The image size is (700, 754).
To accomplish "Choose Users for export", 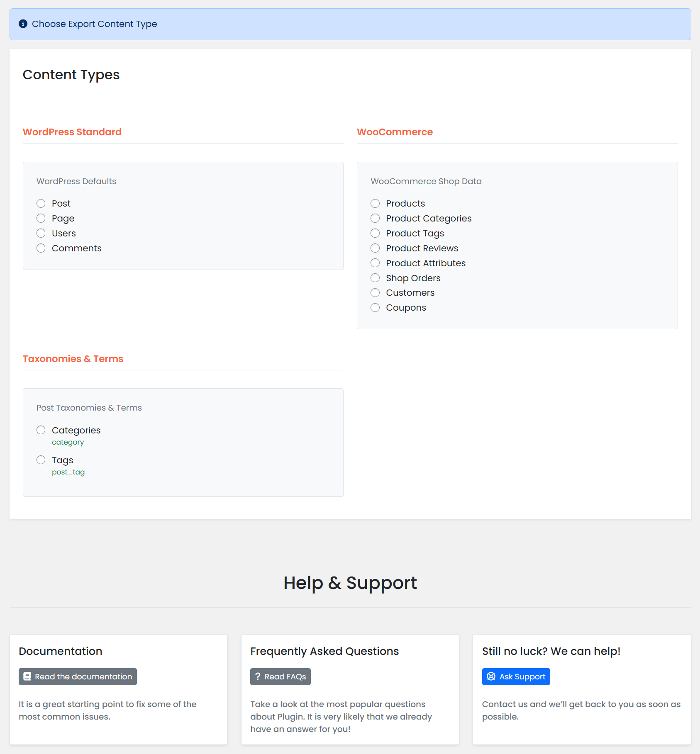I will 41,233.
